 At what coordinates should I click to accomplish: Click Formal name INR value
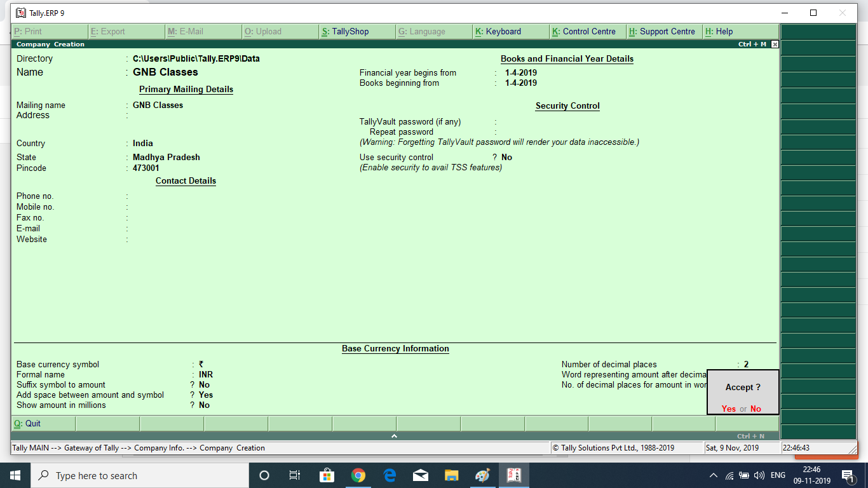tap(206, 374)
